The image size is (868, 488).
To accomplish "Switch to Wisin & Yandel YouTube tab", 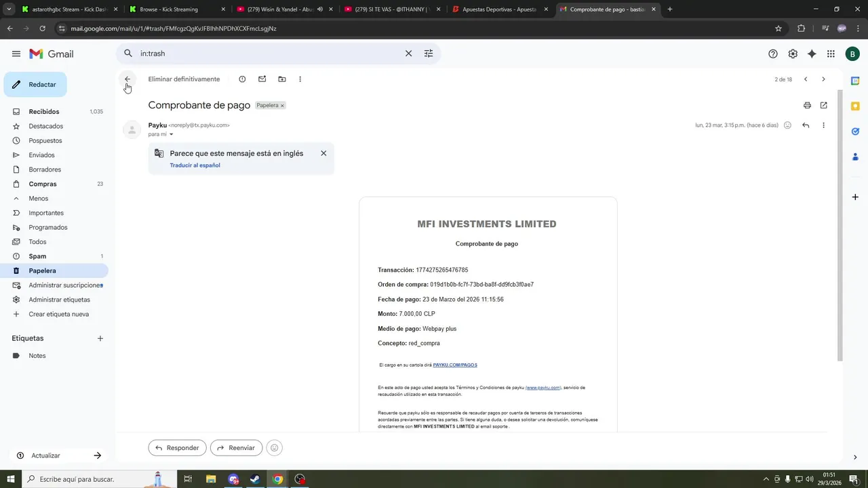I will (283, 9).
